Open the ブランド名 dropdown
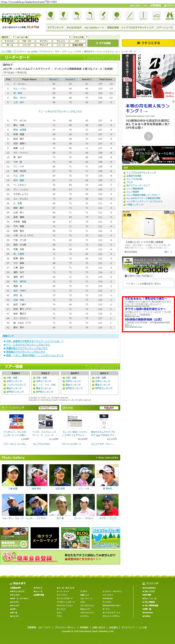 [86, 37]
